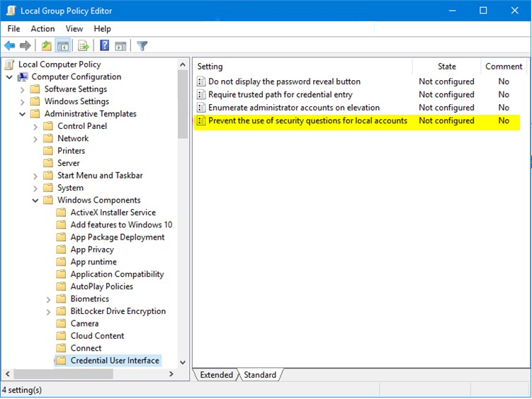Click folder icon next to Printers
This screenshot has height=399, width=532.
(48, 151)
